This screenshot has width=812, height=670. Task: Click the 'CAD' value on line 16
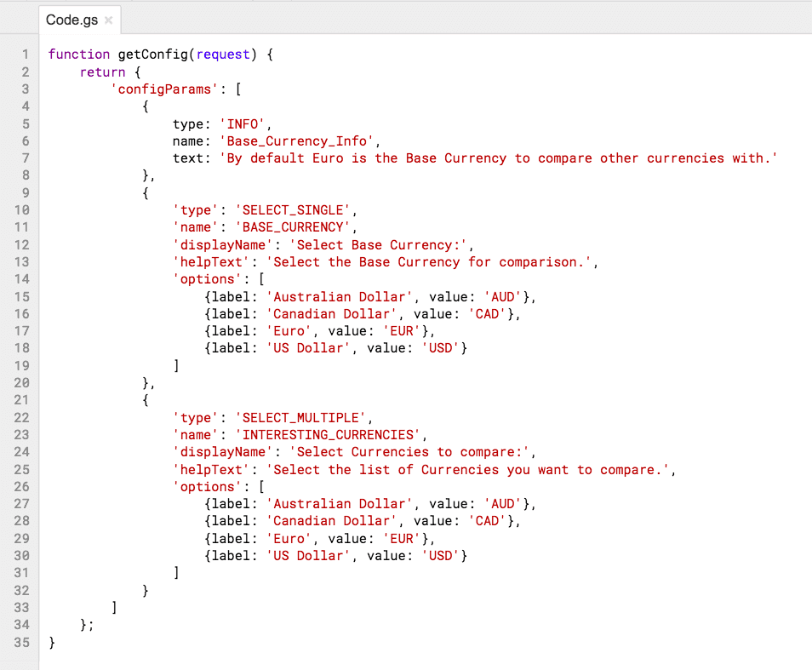487,313
